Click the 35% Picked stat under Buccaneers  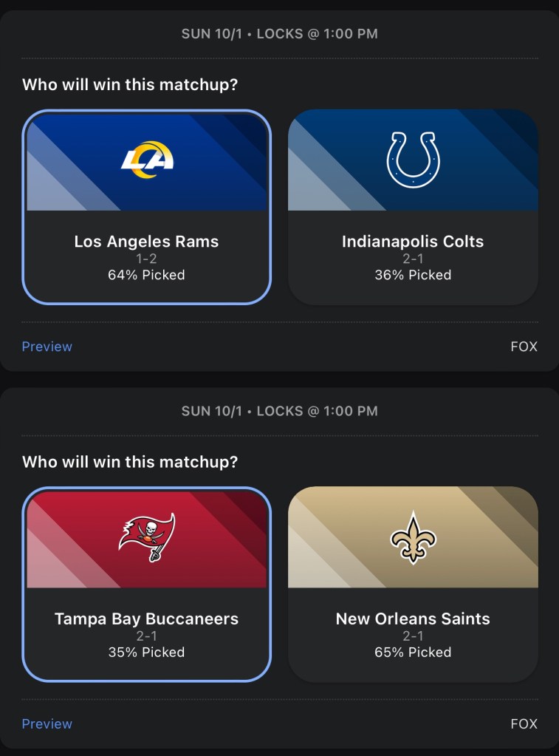[147, 652]
